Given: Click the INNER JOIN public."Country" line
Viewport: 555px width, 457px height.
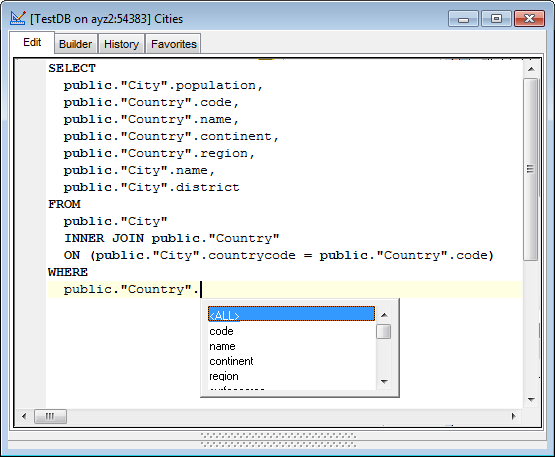Looking at the screenshot, I should (172, 238).
